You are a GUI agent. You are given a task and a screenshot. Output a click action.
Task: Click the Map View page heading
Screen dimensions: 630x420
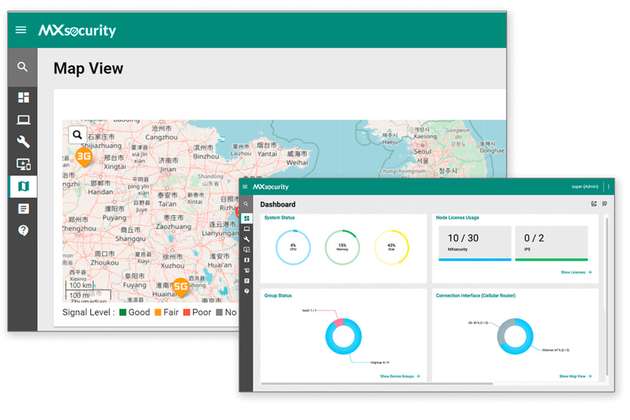(88, 68)
